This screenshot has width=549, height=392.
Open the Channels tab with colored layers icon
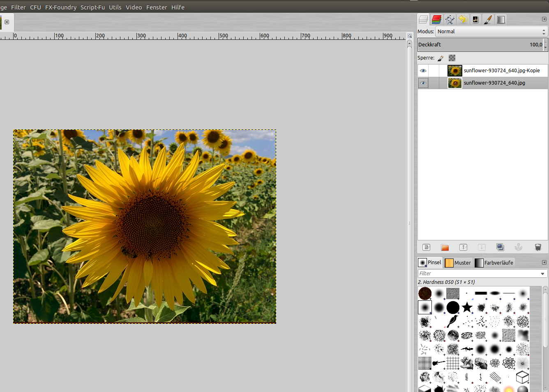click(x=436, y=20)
